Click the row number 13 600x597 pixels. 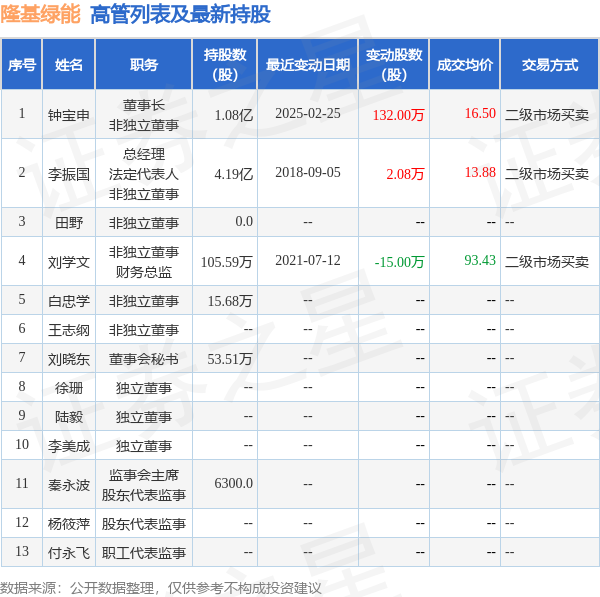(22, 551)
